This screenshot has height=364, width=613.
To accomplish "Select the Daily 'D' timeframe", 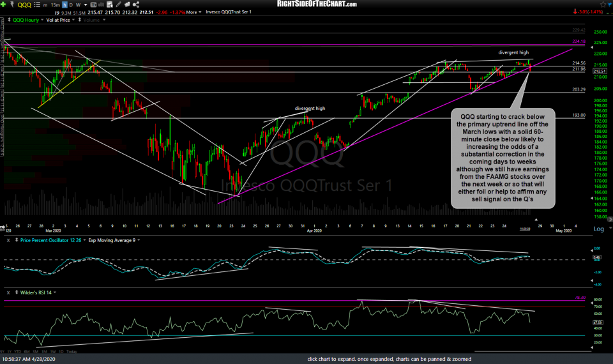I will tap(71, 5).
